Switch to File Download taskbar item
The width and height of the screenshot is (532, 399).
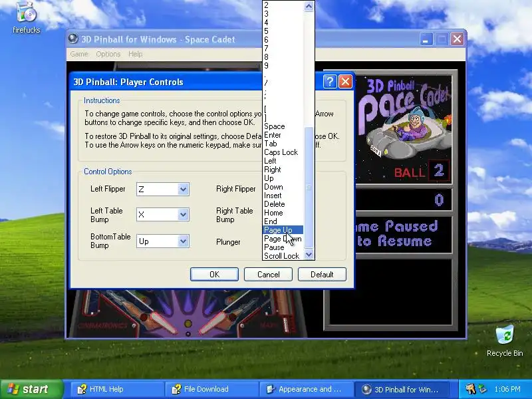coord(211,389)
